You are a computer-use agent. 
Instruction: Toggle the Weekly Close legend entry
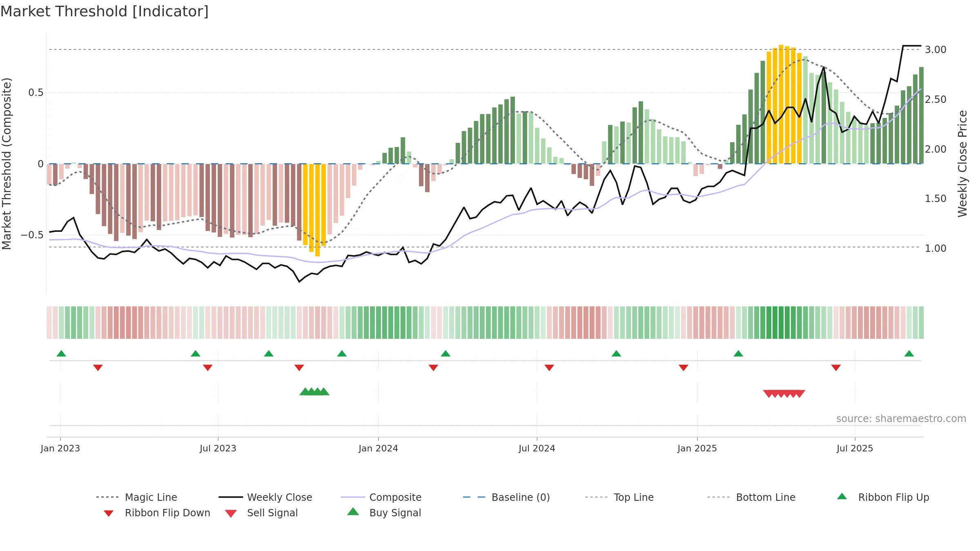[x=265, y=497]
